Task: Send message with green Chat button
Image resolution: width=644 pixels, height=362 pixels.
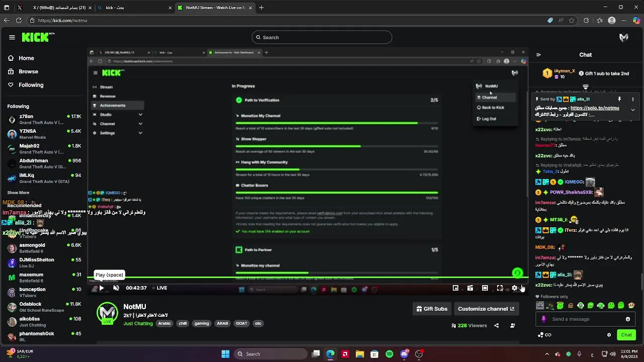Action: coord(626,335)
